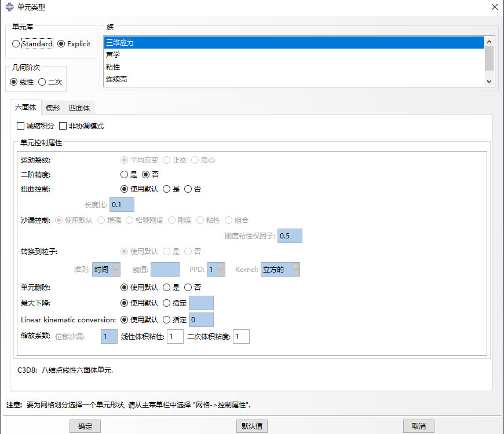This screenshot has height=434, width=504.
Task: Enable the 减缩积分 checkbox
Action: 21,126
